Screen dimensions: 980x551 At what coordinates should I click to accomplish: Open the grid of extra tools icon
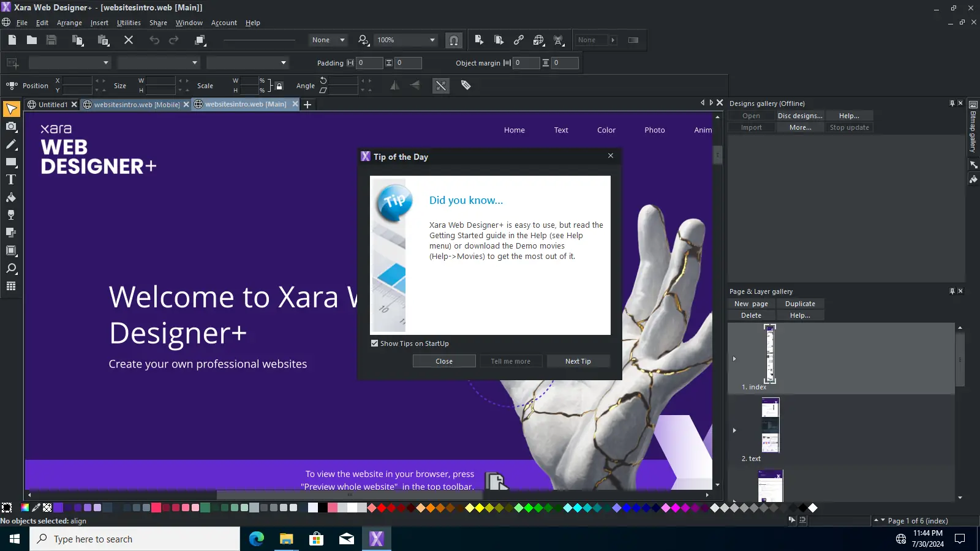[11, 287]
